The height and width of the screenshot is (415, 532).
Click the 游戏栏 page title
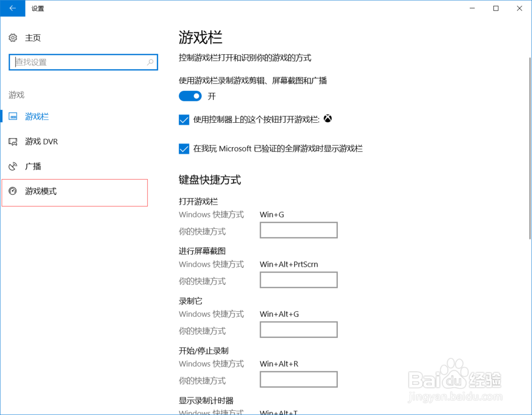(200, 37)
